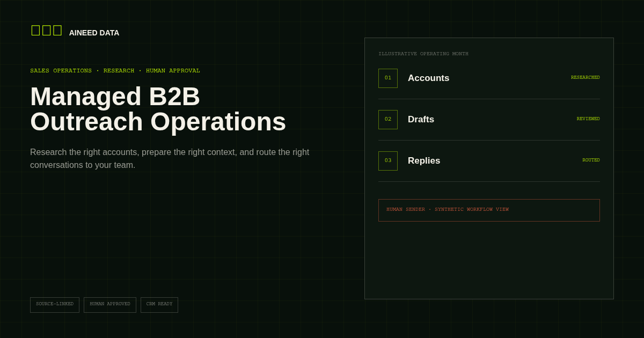644x338 pixels.
Task: Click the REVIEWED status label
Action: click(x=588, y=119)
